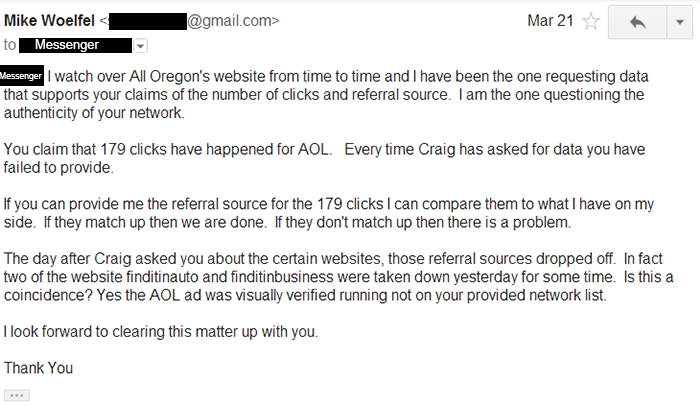The height and width of the screenshot is (406, 700).
Task: Click the paragraph starting 'If you can provide'
Action: pos(329,213)
